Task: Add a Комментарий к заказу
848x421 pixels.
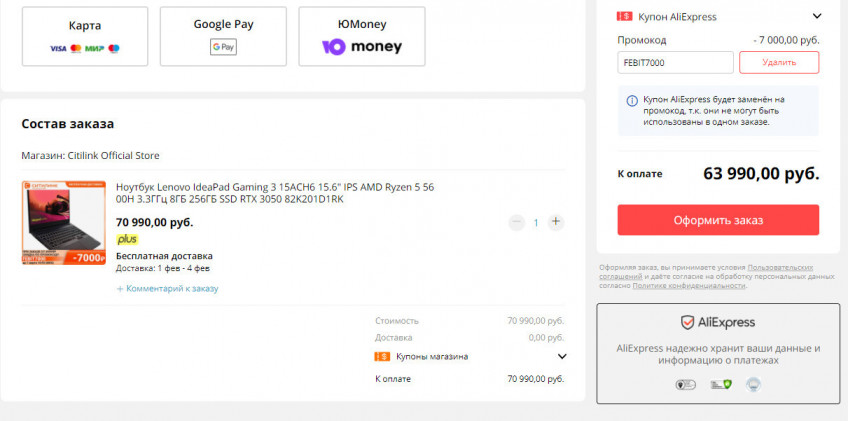Action: point(167,288)
